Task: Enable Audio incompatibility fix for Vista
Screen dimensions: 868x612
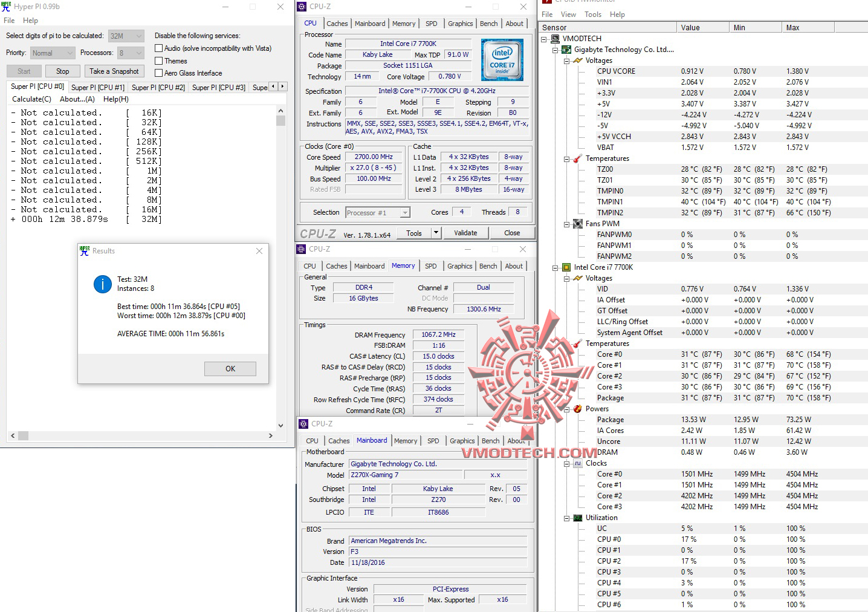Action: pyautogui.click(x=158, y=48)
